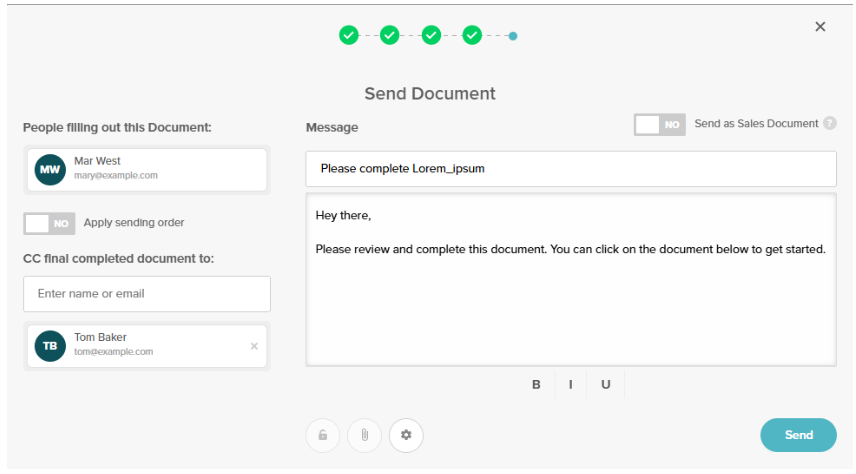Click into the message body text area

570,279
